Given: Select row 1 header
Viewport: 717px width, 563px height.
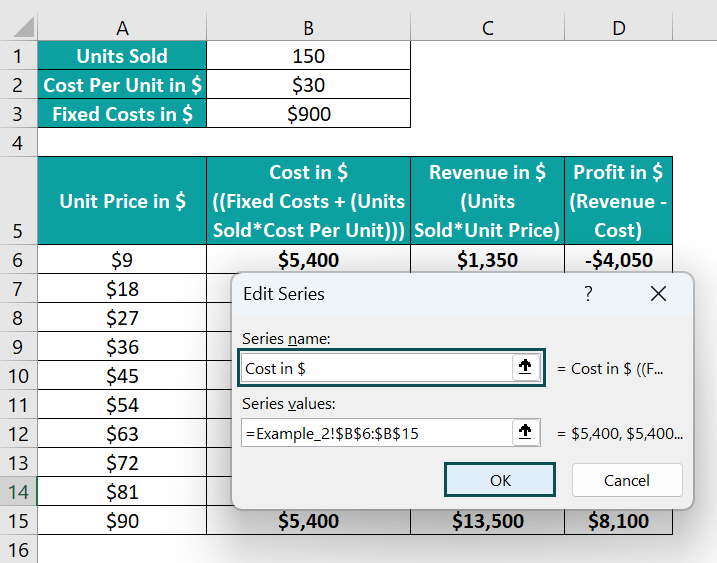Looking at the screenshot, I should coord(18,56).
